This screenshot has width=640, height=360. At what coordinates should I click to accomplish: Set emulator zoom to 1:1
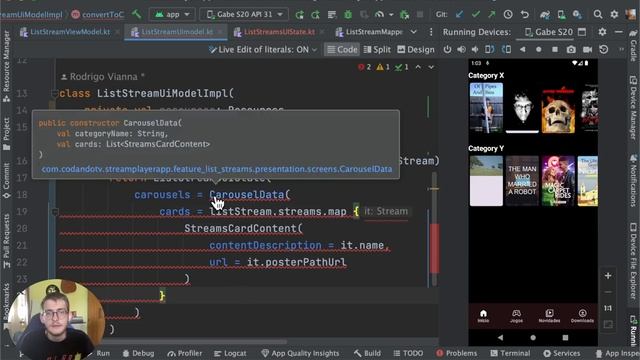608,308
